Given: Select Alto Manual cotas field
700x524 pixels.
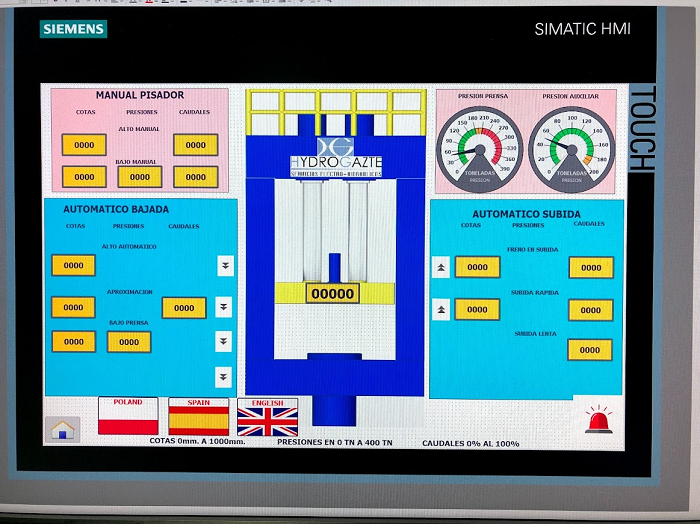Looking at the screenshot, I should tap(84, 145).
